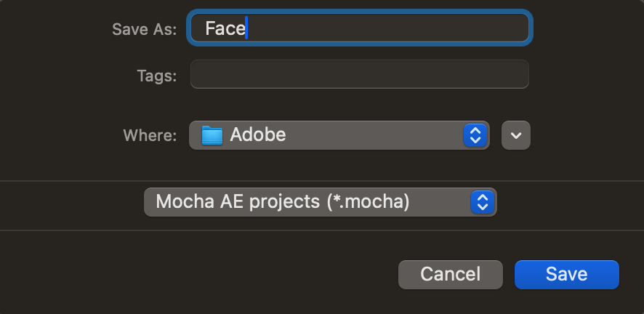Click the blue Adobe folder icon

coord(212,135)
